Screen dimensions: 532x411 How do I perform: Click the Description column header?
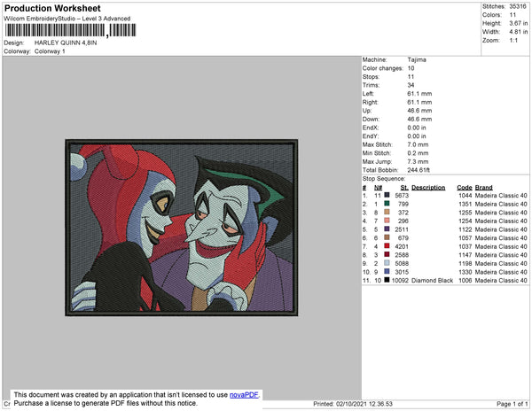click(428, 188)
